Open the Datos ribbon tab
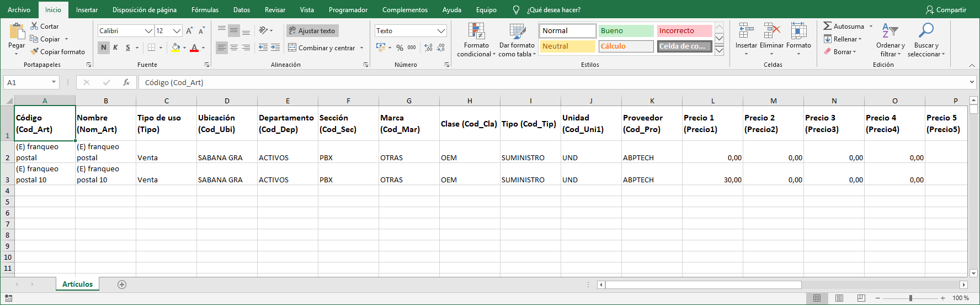980x305 pixels. (241, 10)
